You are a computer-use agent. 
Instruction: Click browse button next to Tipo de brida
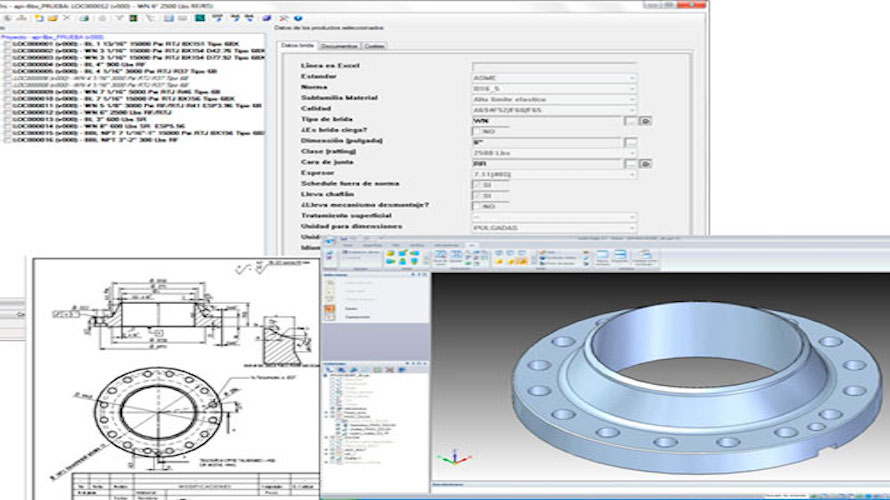[x=630, y=120]
